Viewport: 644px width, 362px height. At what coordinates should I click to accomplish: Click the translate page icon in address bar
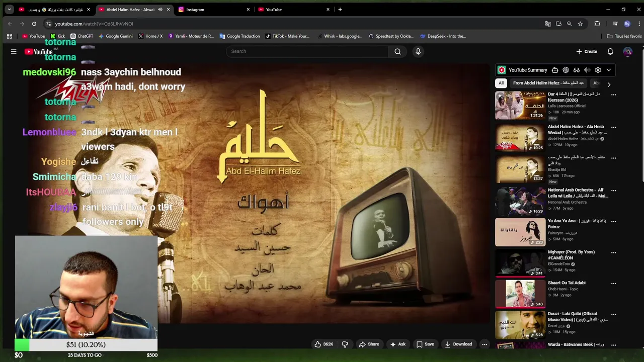point(548,24)
